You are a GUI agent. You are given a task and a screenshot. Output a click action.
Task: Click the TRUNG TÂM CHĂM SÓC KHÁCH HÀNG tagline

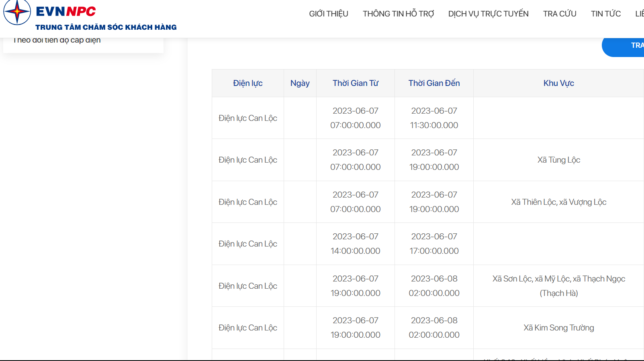[x=106, y=27]
